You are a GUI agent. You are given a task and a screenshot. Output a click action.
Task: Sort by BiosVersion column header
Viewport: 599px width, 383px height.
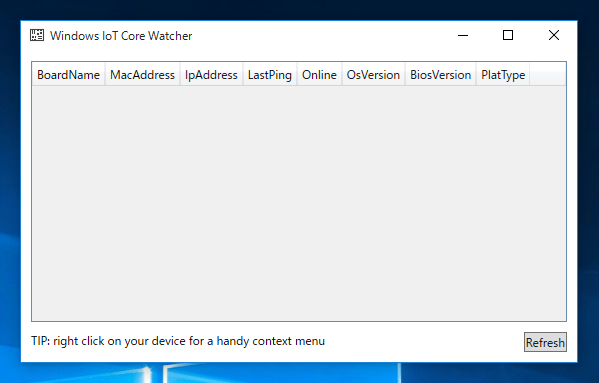[440, 74]
